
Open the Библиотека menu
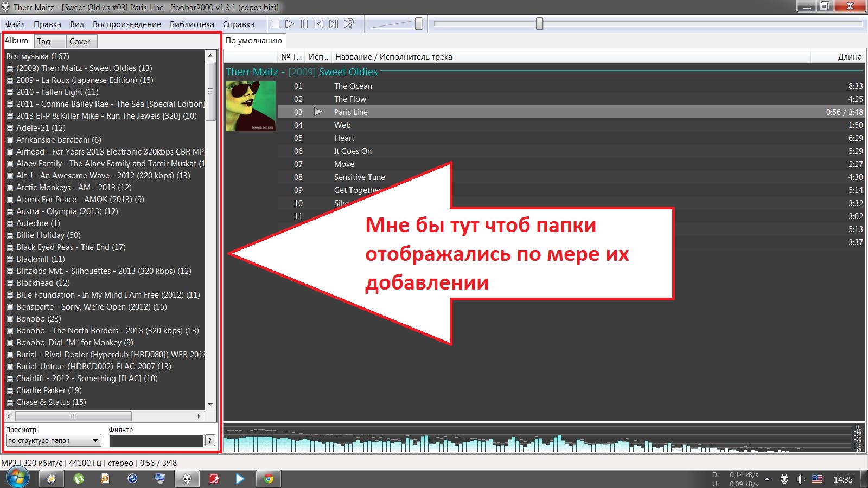tap(192, 24)
